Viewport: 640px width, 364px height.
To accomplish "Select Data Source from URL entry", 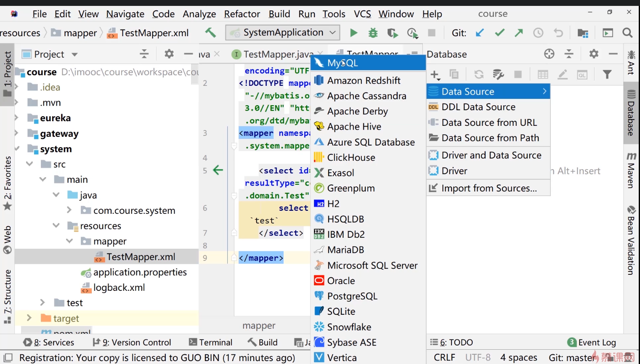I will click(x=489, y=122).
